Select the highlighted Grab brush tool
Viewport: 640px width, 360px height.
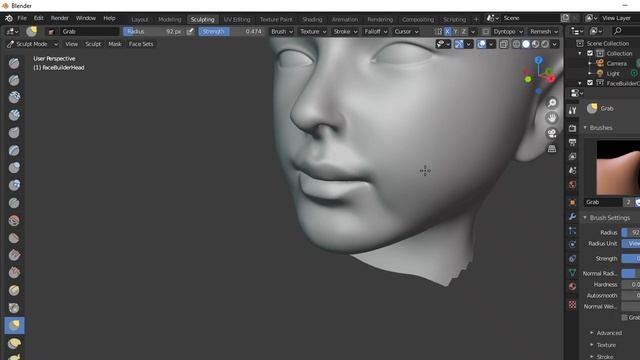pos(14,325)
